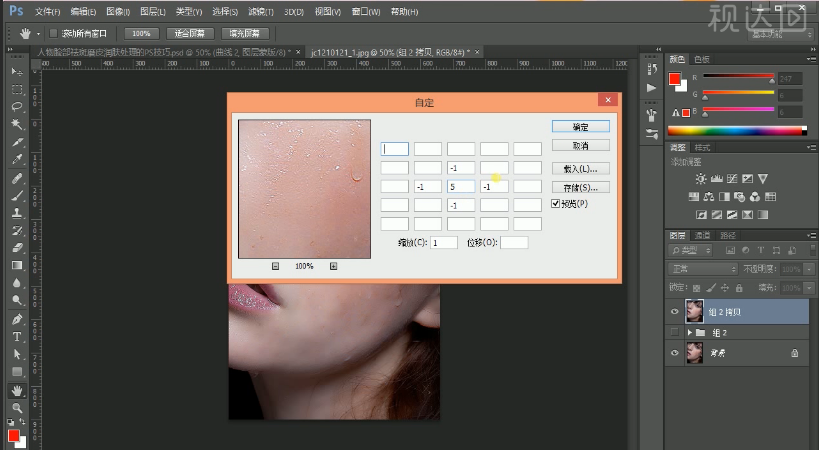
Task: Select the Dodge tool
Action: point(17,300)
